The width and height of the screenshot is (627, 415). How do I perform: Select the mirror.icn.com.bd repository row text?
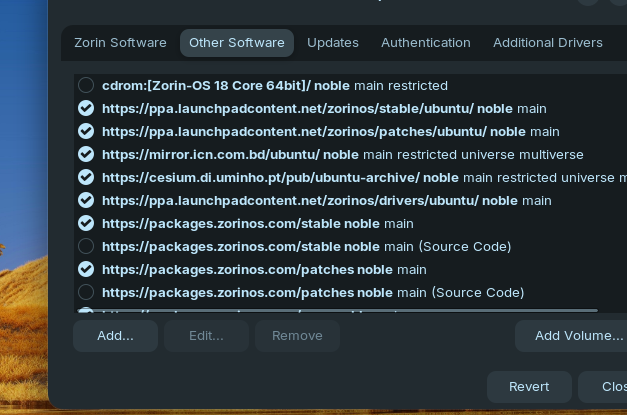point(342,155)
